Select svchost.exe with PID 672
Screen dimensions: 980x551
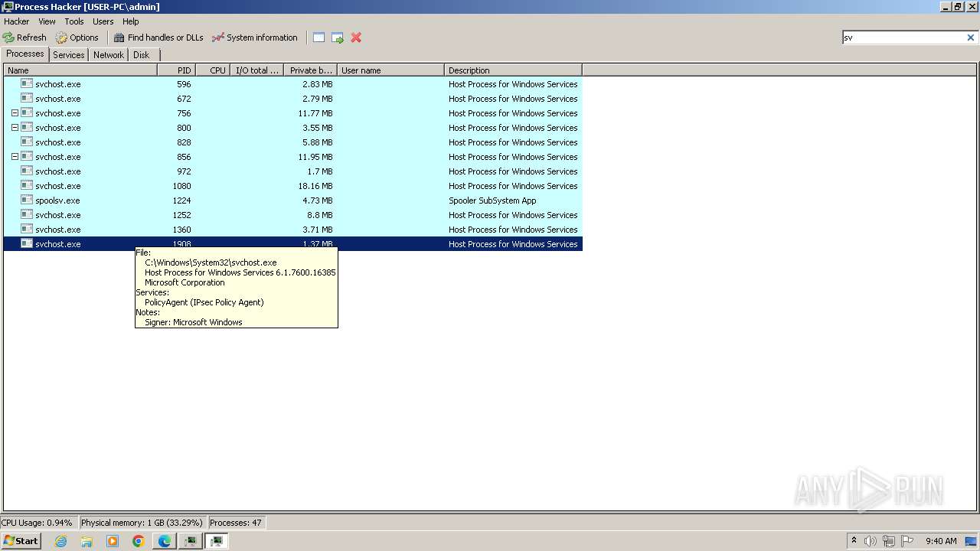293,99
